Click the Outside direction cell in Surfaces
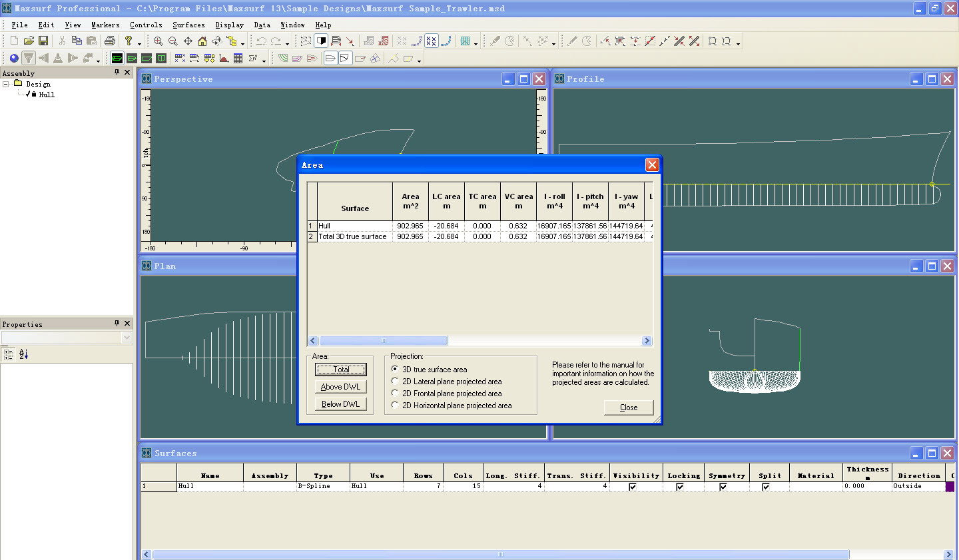 918,486
